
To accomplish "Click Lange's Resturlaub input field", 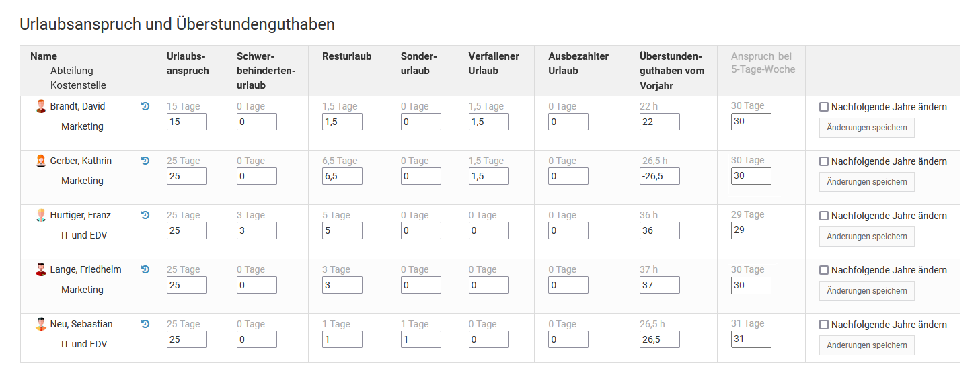I will pos(342,285).
